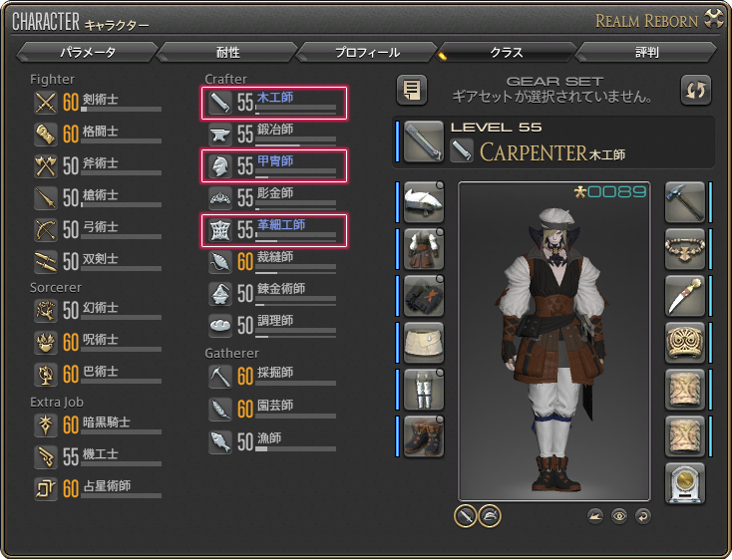Click the brown boots feet gear slot

click(x=424, y=436)
